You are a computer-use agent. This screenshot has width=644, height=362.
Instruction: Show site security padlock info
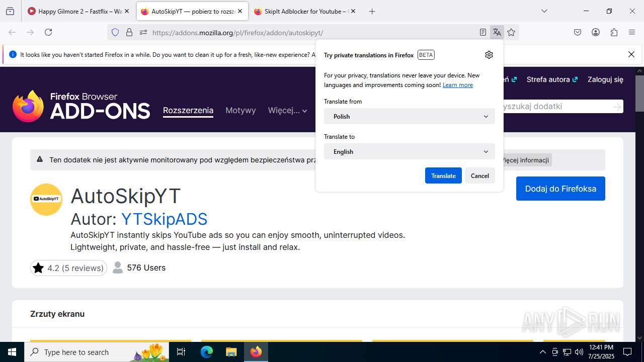(129, 32)
